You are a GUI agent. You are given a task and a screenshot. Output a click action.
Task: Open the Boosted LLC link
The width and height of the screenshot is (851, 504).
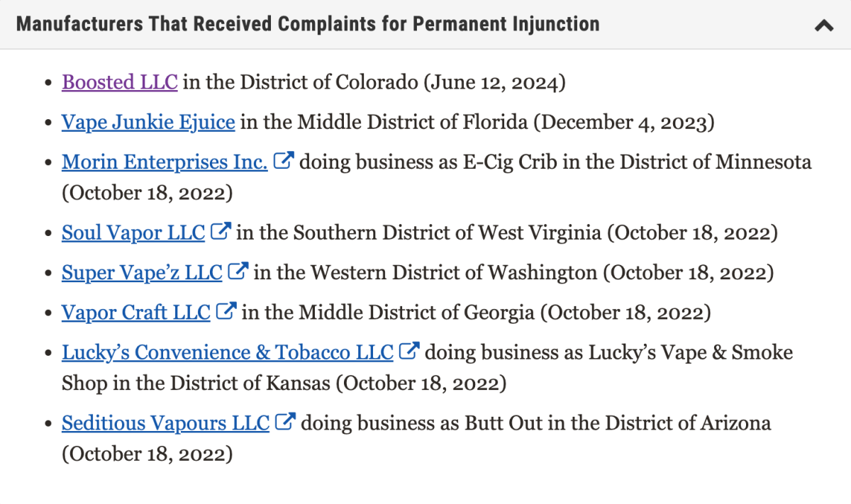119,82
